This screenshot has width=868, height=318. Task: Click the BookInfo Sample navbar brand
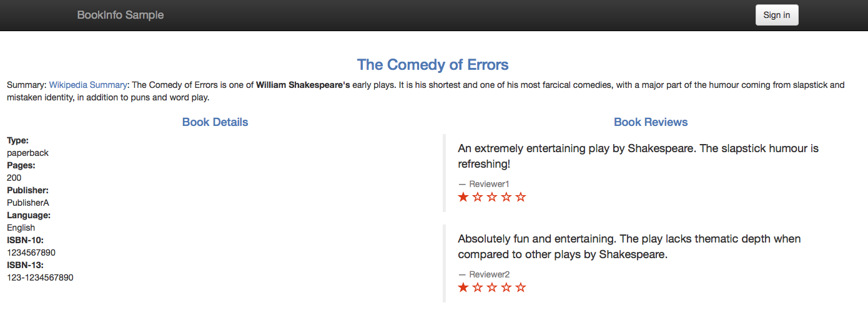click(121, 15)
